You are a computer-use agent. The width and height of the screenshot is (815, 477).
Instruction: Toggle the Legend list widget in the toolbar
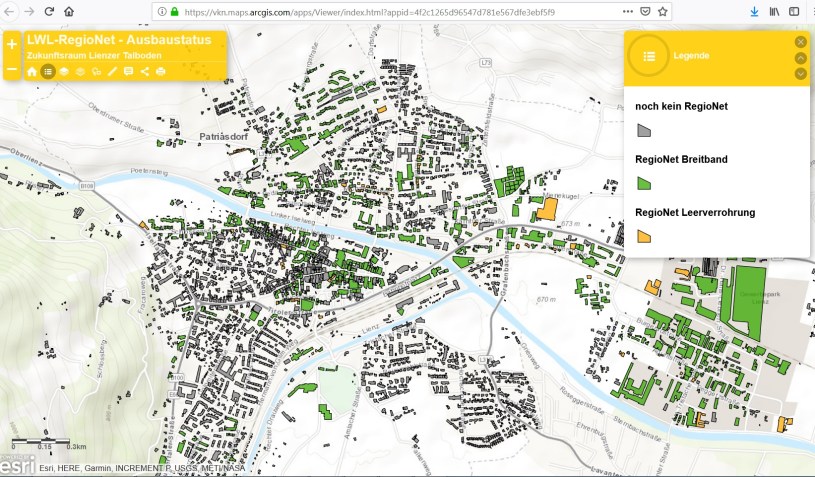click(x=48, y=72)
